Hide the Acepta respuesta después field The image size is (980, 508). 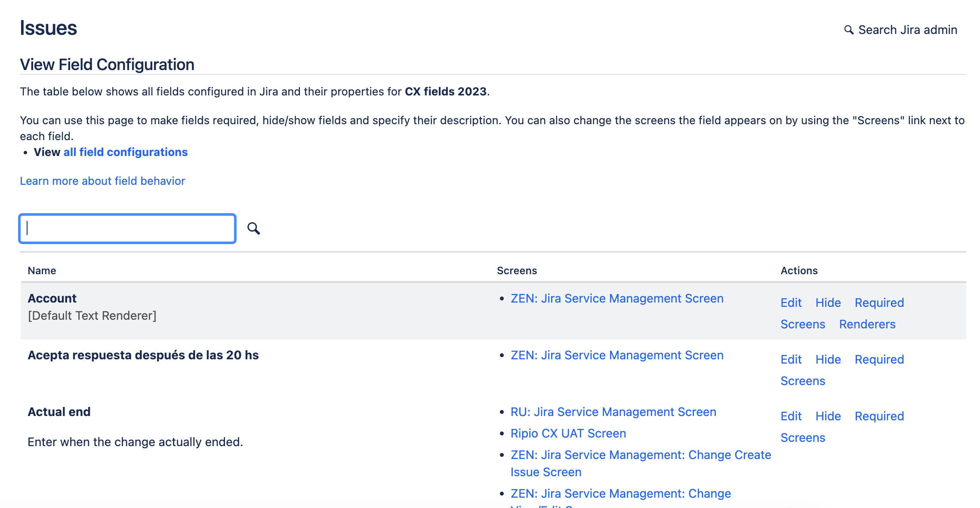[828, 359]
